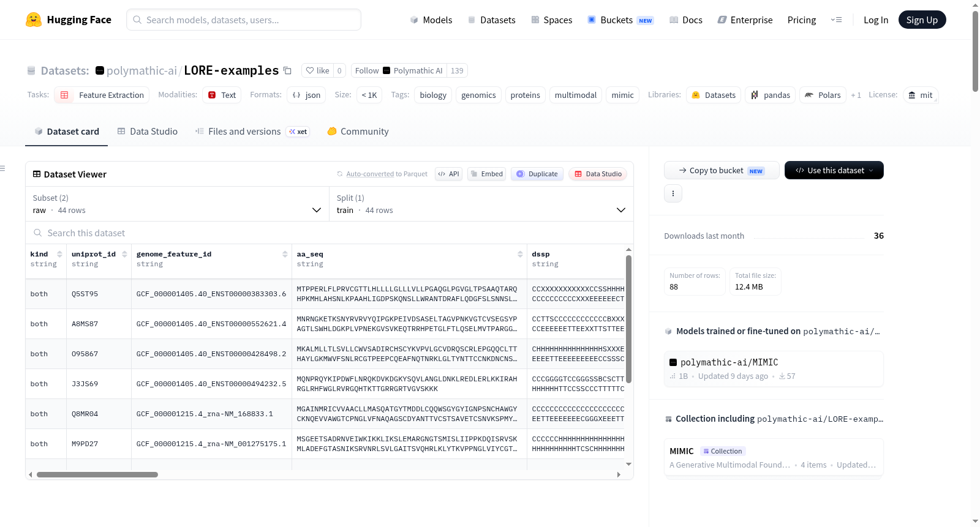The width and height of the screenshot is (980, 527).
Task: Select the mimic tag
Action: point(622,95)
